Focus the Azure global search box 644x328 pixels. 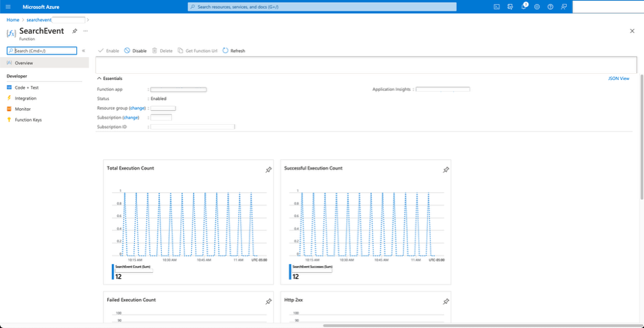coord(322,7)
